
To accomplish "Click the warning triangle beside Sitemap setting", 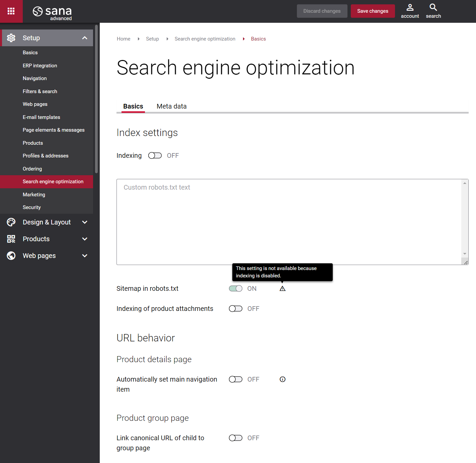I will [x=283, y=288].
